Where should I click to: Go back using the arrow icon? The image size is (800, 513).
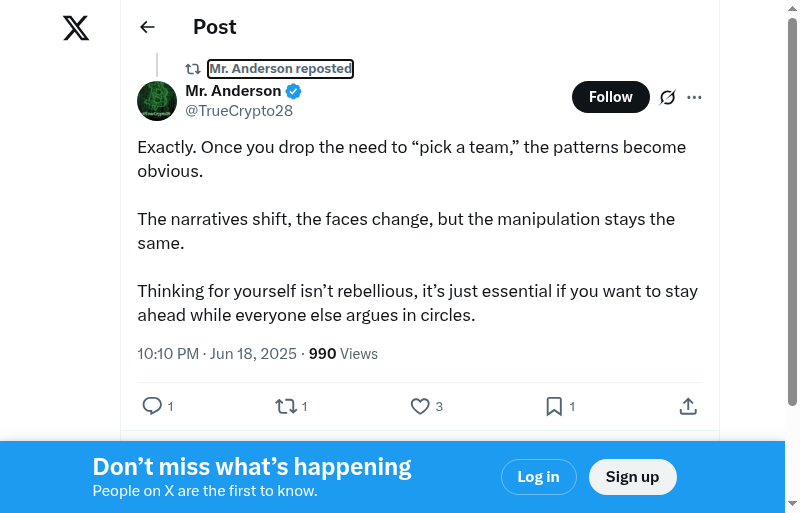tap(148, 28)
